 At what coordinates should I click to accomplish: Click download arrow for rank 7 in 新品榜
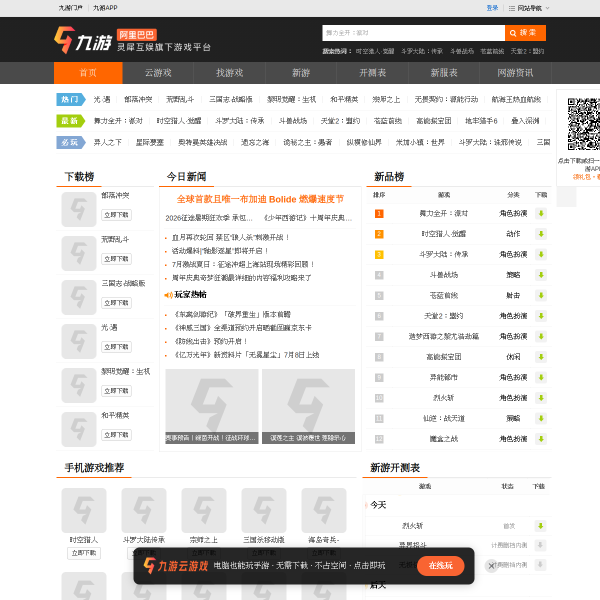[x=541, y=337]
